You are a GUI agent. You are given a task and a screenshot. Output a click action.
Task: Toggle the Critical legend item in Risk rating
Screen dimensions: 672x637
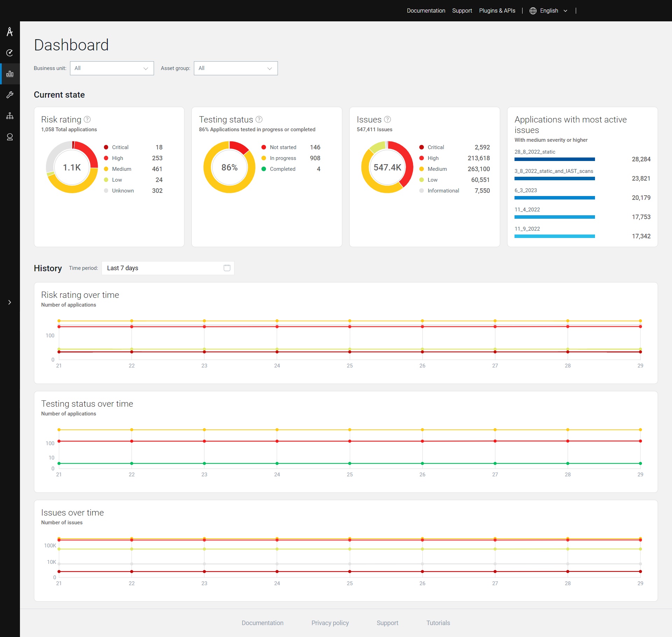[x=120, y=147]
